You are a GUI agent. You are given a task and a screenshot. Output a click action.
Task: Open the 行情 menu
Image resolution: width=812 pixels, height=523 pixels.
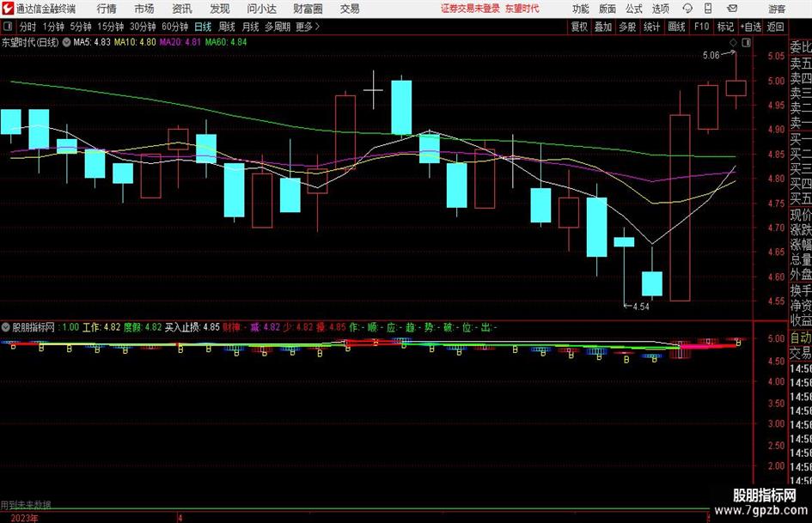pos(107,9)
